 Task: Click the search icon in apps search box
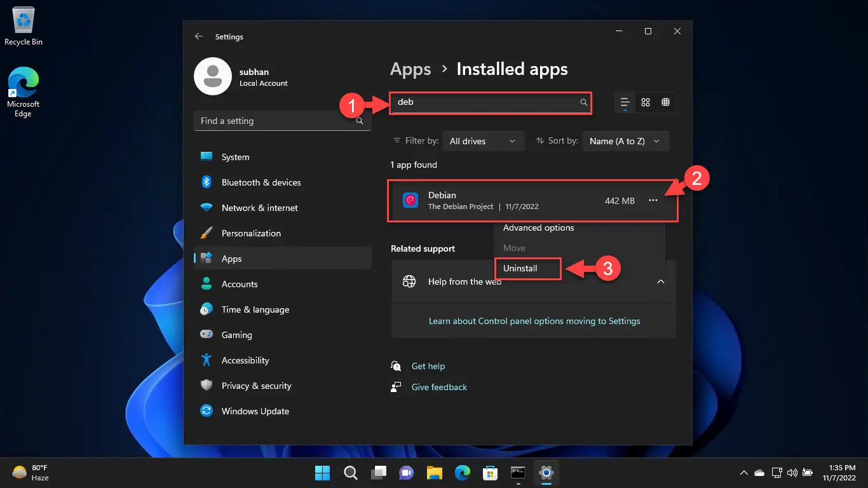(x=583, y=102)
